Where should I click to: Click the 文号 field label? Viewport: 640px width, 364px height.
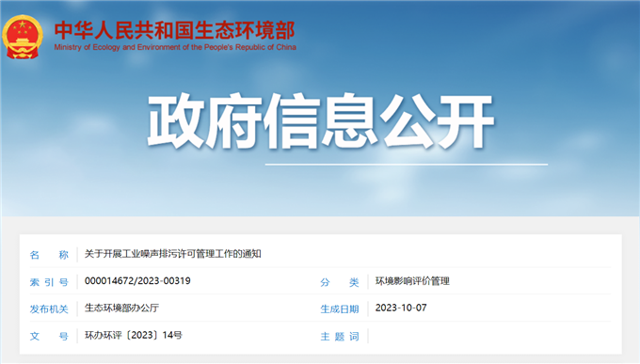pyautogui.click(x=49, y=336)
